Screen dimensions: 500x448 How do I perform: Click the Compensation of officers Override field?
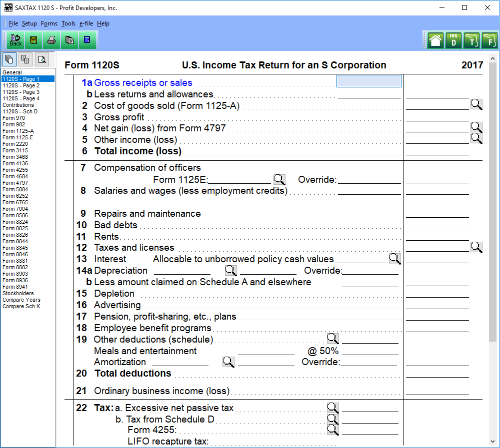369,179
